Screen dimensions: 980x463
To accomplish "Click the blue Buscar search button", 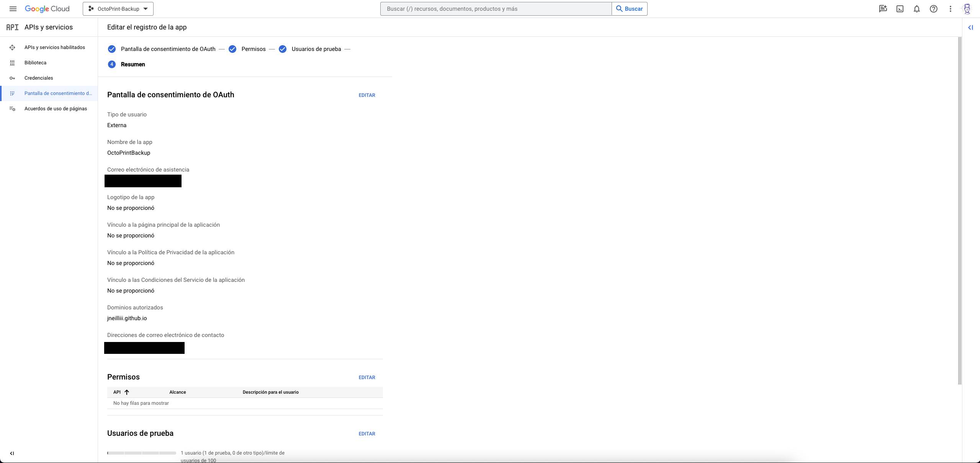I will point(629,9).
